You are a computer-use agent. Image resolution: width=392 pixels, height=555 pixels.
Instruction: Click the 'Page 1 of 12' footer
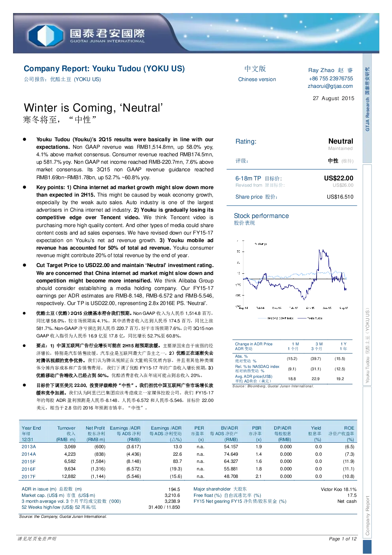click(342, 539)
